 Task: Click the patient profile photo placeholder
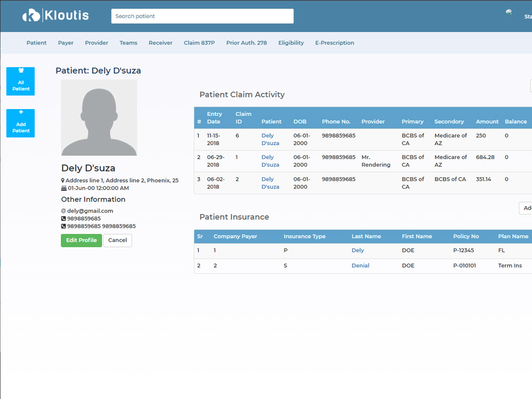[x=99, y=118]
